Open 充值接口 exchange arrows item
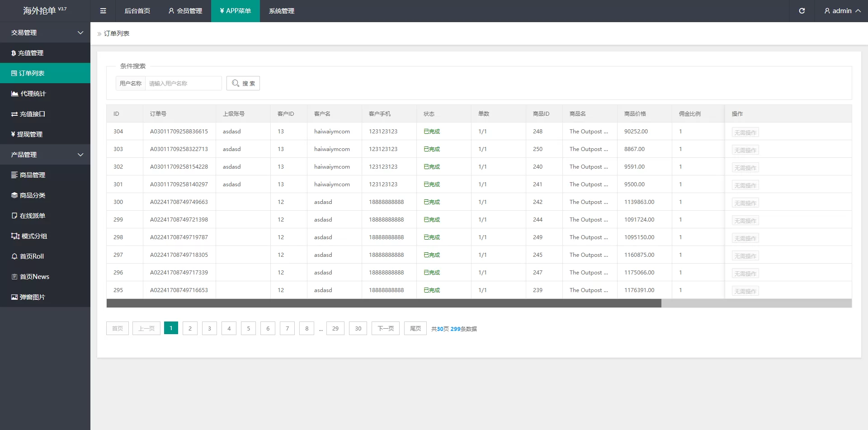Viewport: 868px width, 430px height. tap(32, 114)
